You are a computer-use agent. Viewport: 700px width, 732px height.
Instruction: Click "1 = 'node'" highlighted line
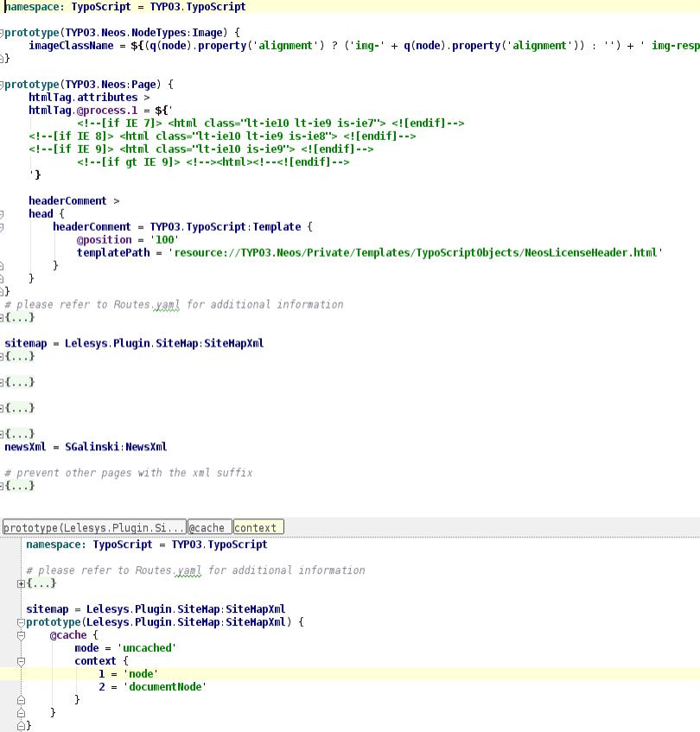[x=128, y=673]
